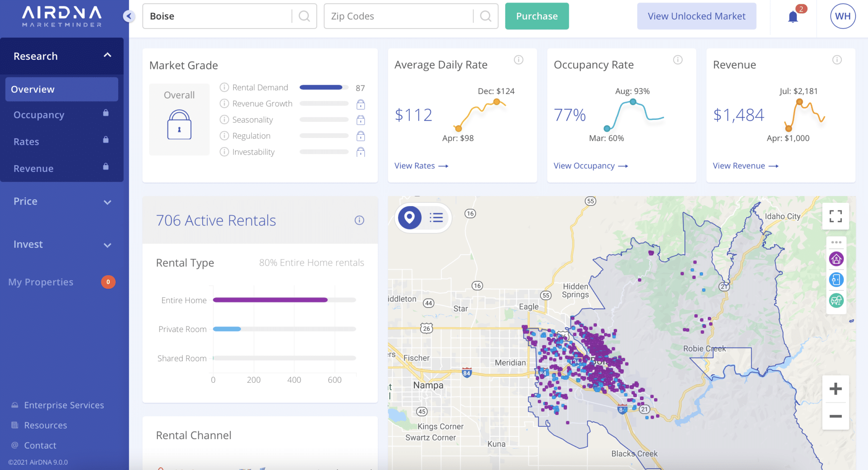Select the purple Entire Home map filter icon
The width and height of the screenshot is (868, 470).
[x=837, y=259]
